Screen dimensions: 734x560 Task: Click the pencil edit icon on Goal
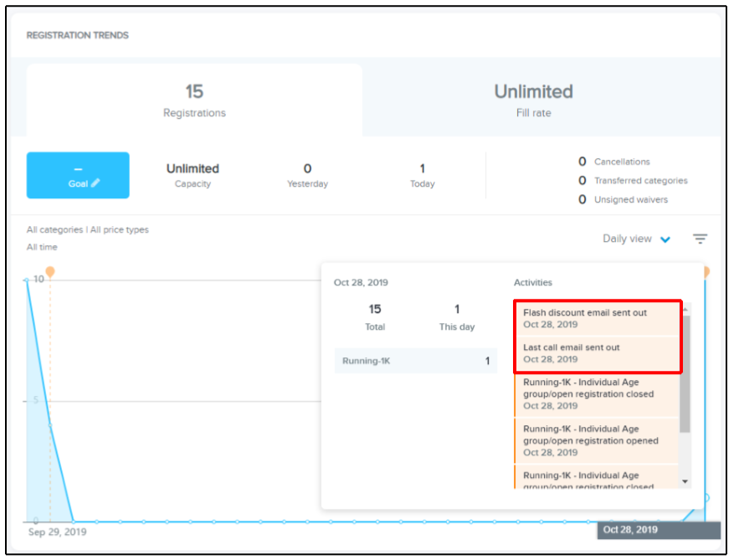[x=95, y=183]
